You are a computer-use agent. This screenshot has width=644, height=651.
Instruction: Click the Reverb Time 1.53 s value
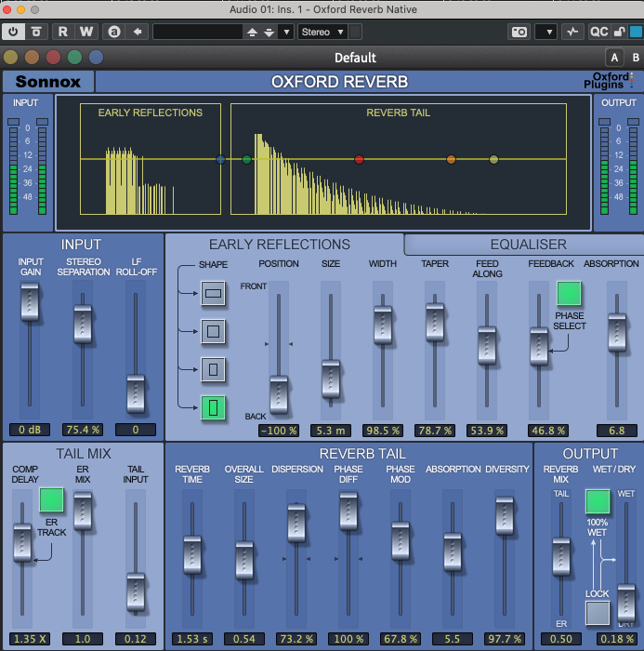192,639
